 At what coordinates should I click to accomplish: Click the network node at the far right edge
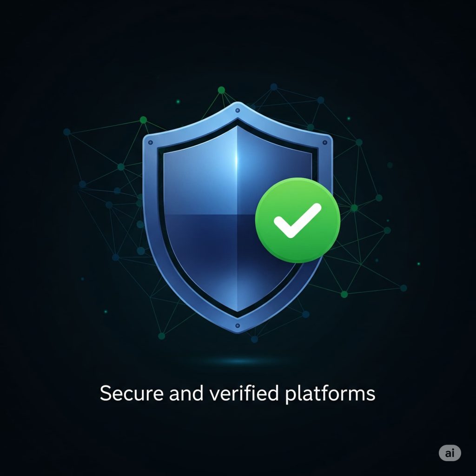click(403, 288)
